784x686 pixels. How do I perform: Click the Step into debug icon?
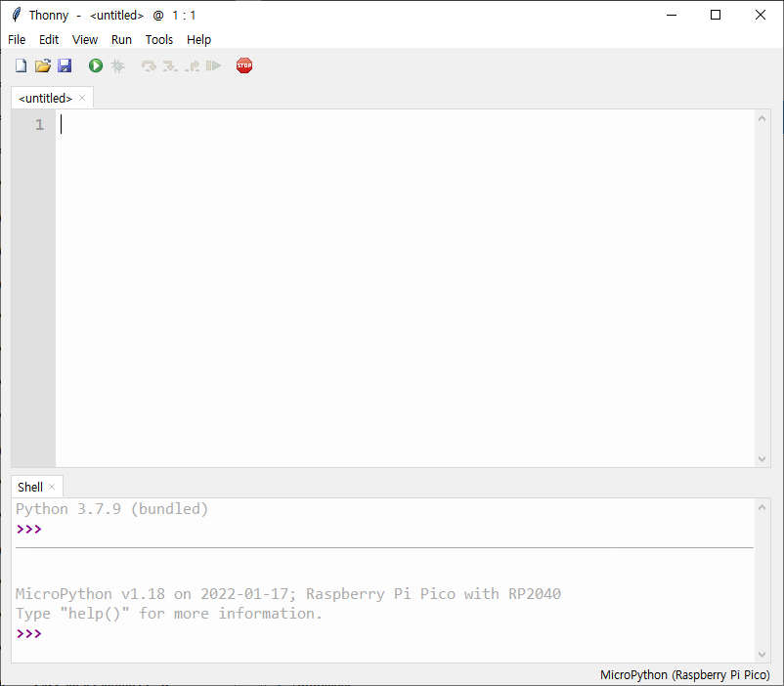170,66
